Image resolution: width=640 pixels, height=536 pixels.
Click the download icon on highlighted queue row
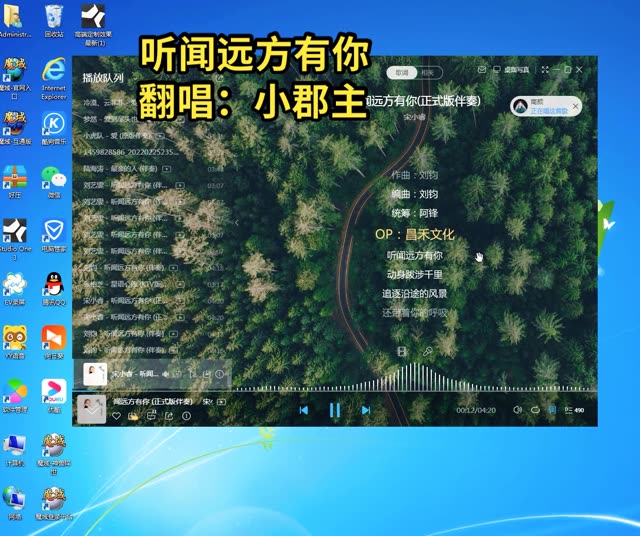click(x=207, y=374)
